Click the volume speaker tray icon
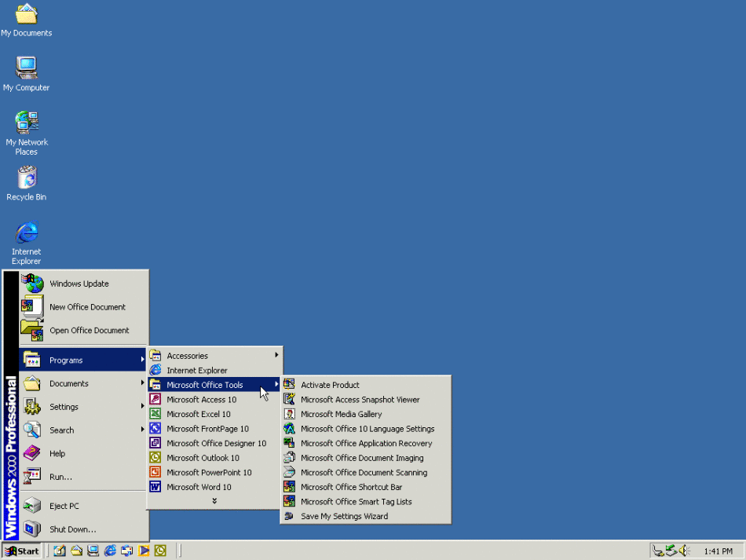This screenshot has width=746, height=560. pyautogui.click(x=683, y=551)
